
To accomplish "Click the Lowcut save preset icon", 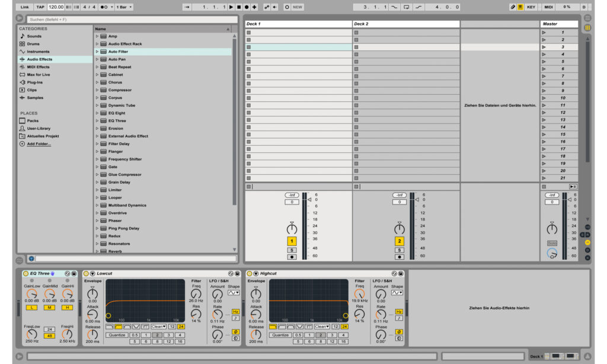I will [x=237, y=273].
